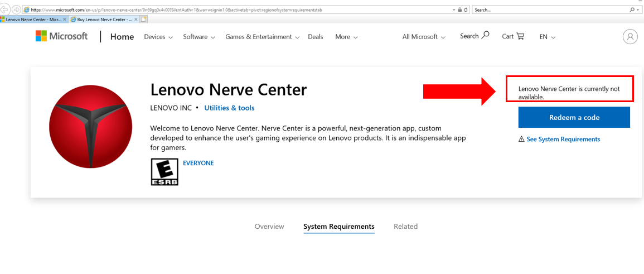Go to the Home link

pos(122,37)
